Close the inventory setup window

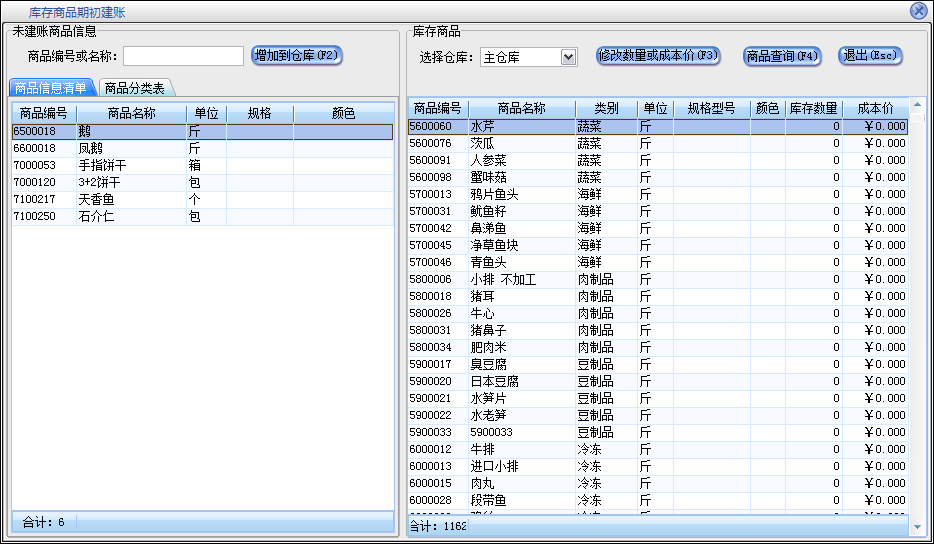pos(918,11)
